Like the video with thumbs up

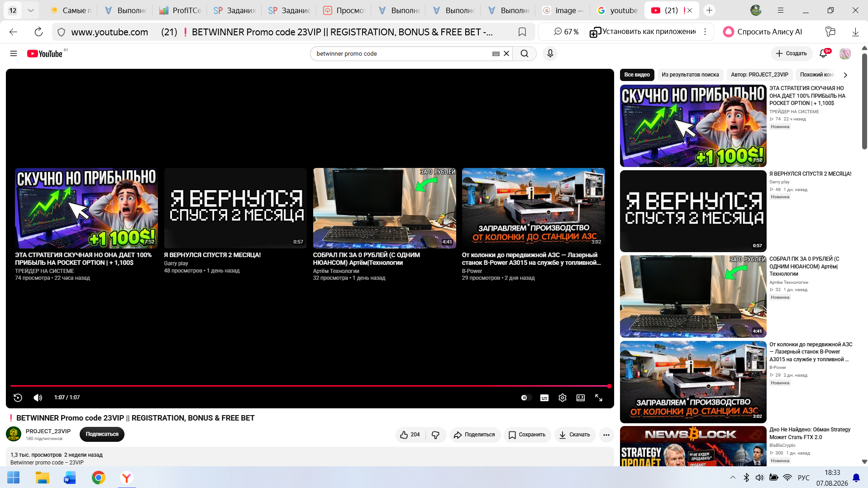tap(410, 435)
